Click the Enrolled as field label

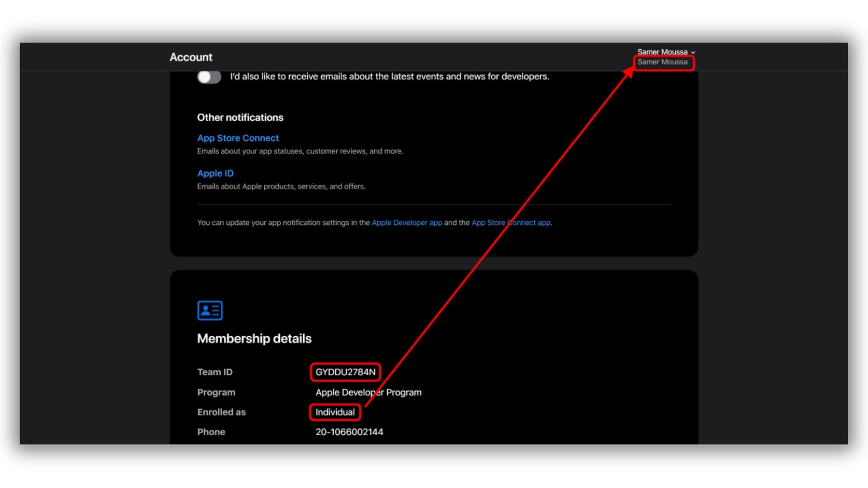(221, 412)
